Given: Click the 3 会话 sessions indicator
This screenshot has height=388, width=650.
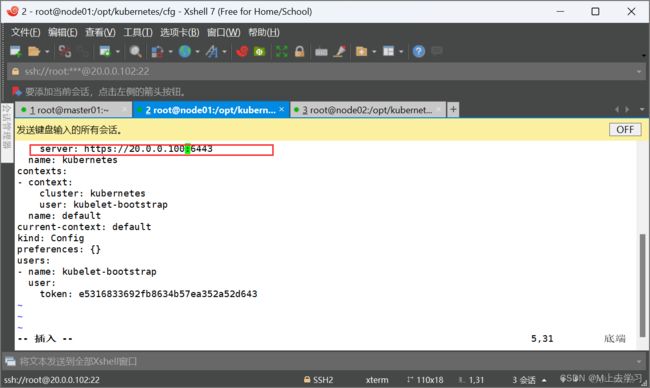Looking at the screenshot, I should click(x=524, y=380).
